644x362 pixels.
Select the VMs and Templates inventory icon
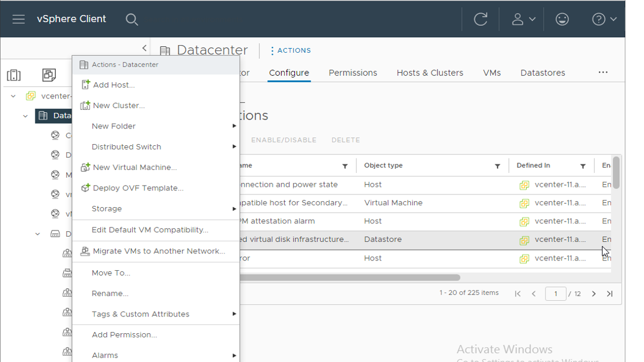(x=49, y=75)
